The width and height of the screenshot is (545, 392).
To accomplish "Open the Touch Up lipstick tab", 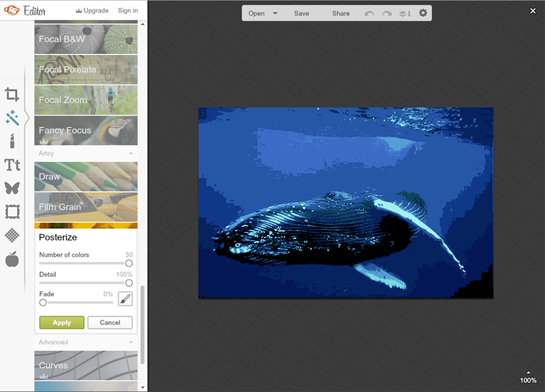I will point(12,142).
